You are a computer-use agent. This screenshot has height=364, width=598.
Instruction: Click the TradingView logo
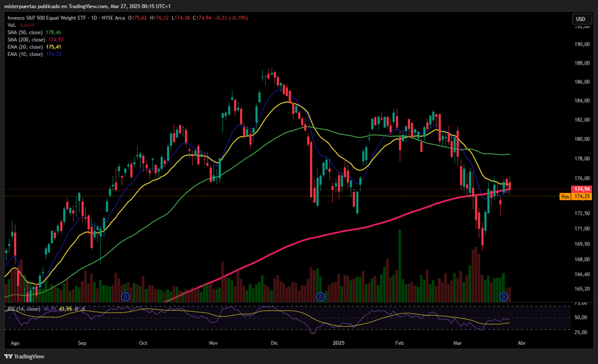(x=25, y=356)
